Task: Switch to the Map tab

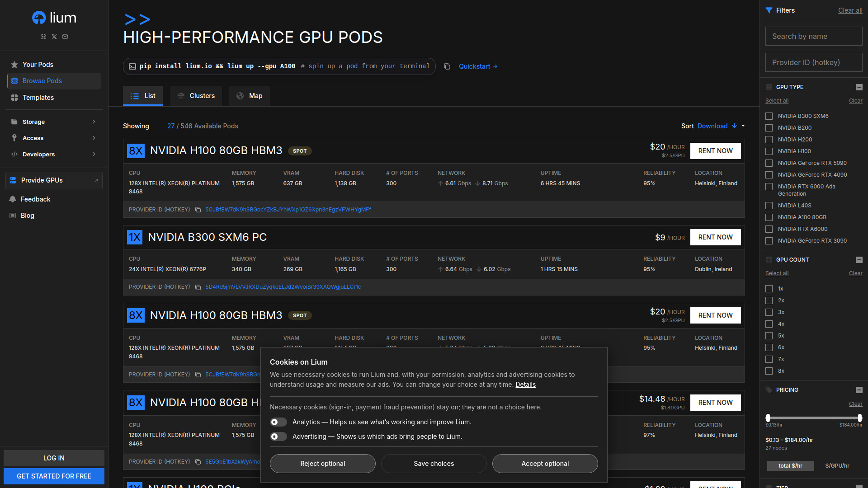Action: tap(250, 96)
